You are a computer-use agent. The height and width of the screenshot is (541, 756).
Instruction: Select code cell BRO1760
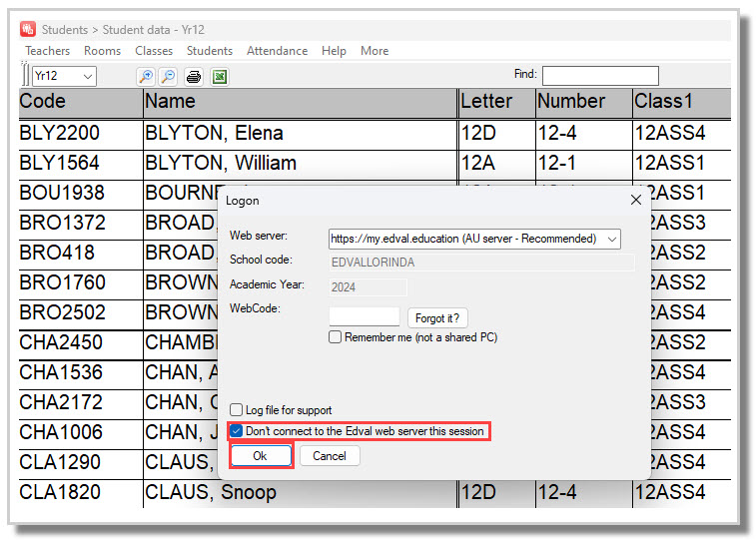coord(81,282)
